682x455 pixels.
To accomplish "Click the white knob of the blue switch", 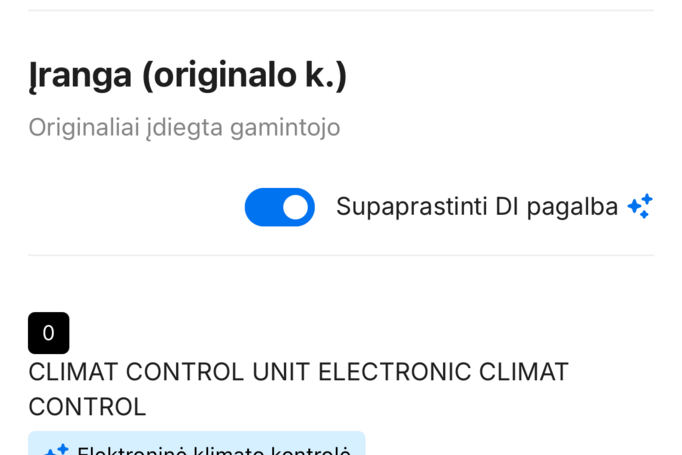I will (x=295, y=207).
